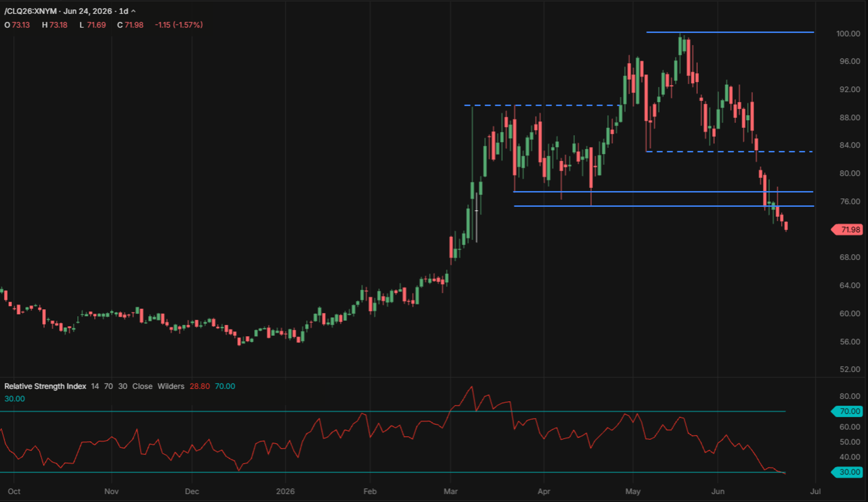Click the 52.00 price axis label
The image size is (868, 502).
[849, 369]
